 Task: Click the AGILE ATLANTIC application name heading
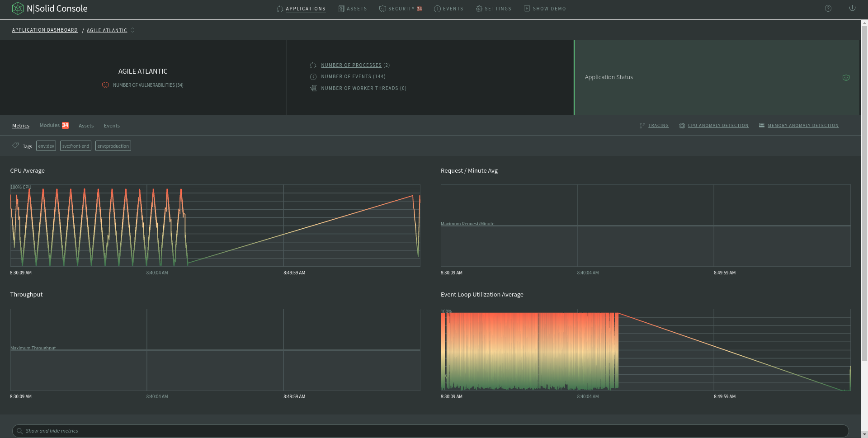pos(143,71)
